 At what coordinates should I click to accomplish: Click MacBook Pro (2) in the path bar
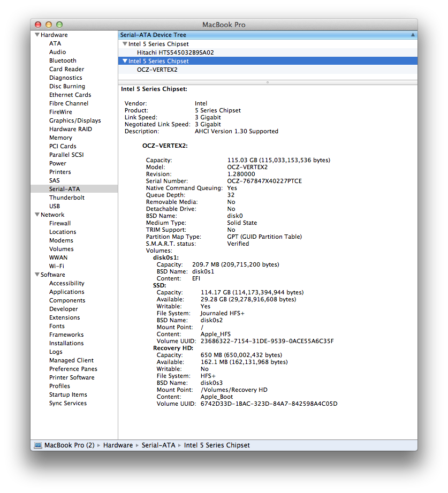[x=70, y=445]
